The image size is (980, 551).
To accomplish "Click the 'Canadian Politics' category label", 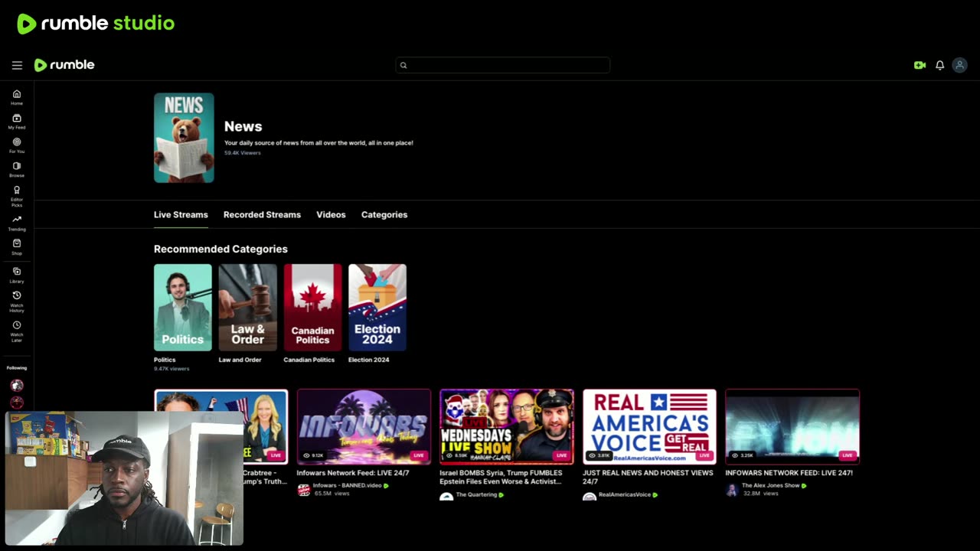I will 309,360.
